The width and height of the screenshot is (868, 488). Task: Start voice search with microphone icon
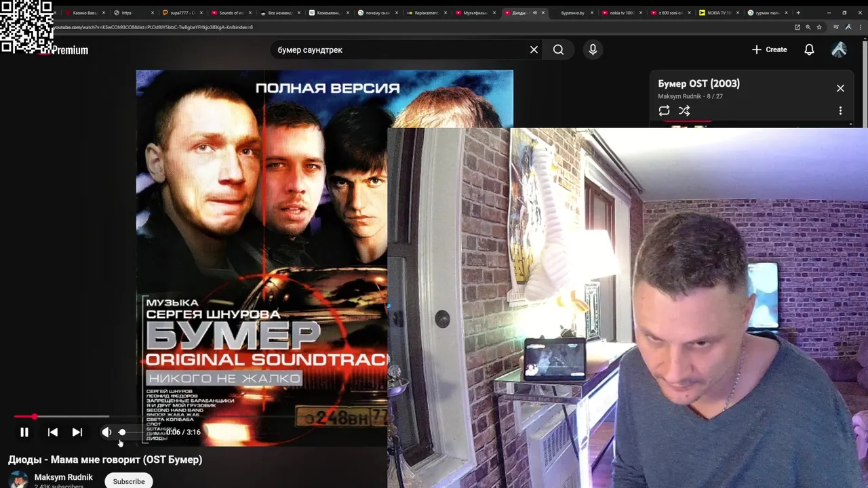(593, 49)
